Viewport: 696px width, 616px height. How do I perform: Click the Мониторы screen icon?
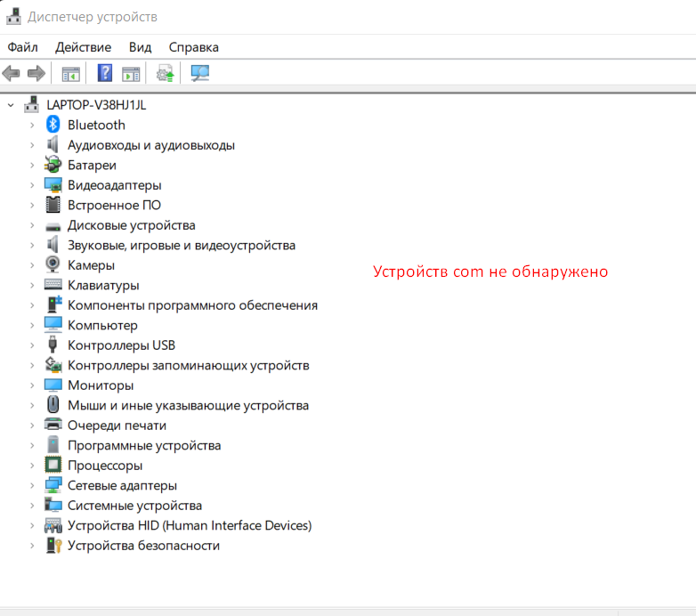(53, 385)
